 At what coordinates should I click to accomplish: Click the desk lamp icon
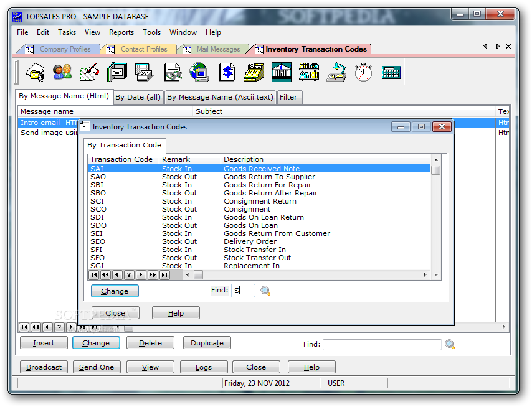click(336, 72)
